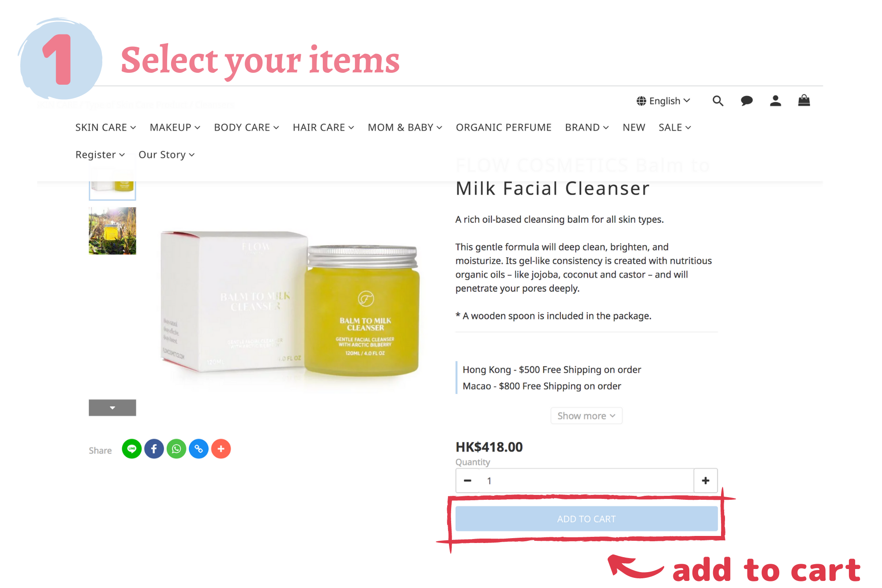Viewport: 882px width, 588px height.
Task: Open the shopping bag cart icon
Action: tap(804, 101)
